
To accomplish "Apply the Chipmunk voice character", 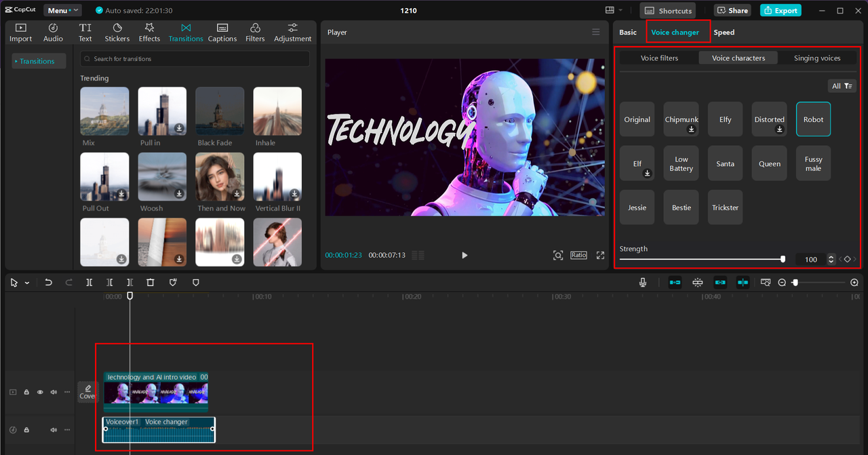I will [682, 119].
